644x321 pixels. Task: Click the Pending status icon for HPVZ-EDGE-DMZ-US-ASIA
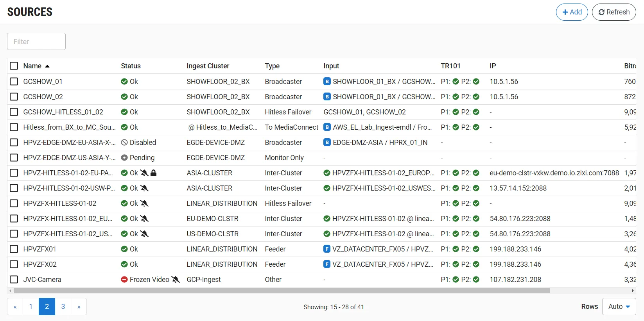(x=124, y=158)
